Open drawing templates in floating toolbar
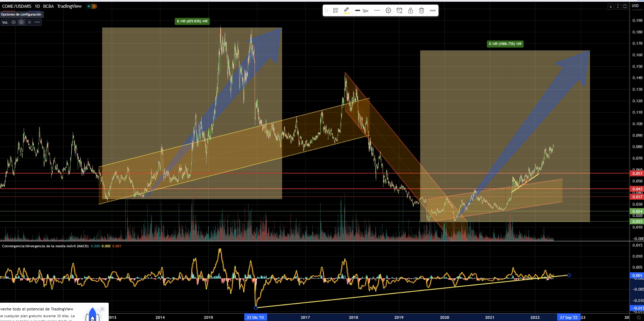Screen dimensions: 644x321 click(335, 11)
